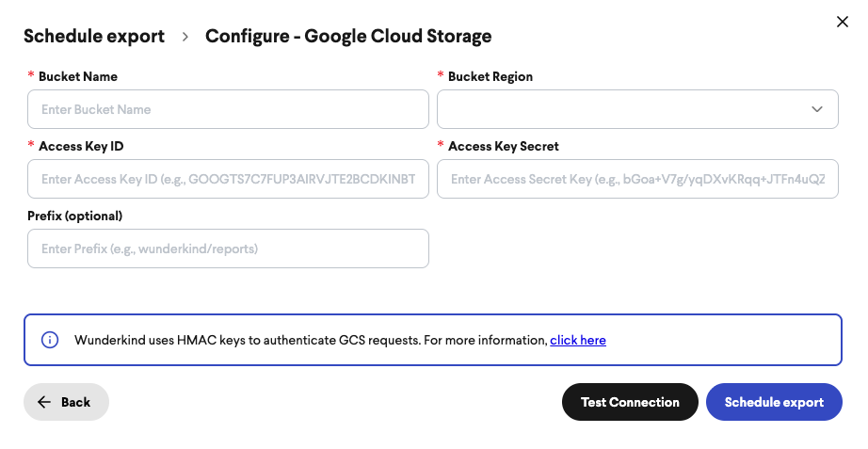
Task: Select Configure - Google Cloud Storage breadcrumb title
Action: (x=348, y=36)
